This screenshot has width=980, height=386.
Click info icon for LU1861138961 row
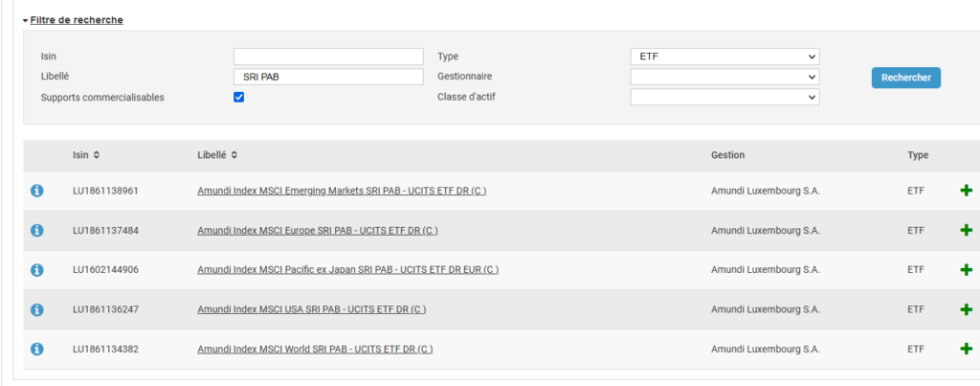(37, 191)
